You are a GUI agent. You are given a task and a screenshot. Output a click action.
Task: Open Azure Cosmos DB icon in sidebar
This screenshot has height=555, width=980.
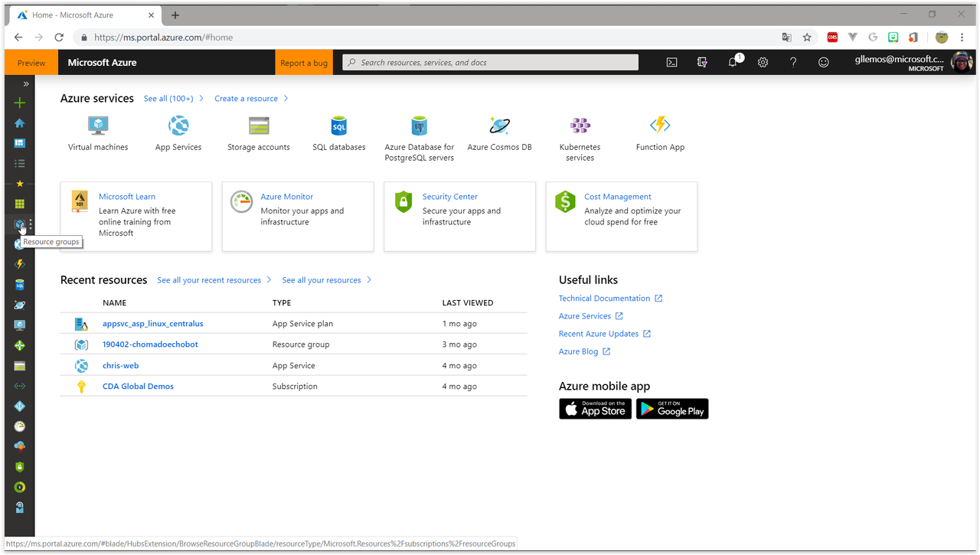(x=20, y=305)
